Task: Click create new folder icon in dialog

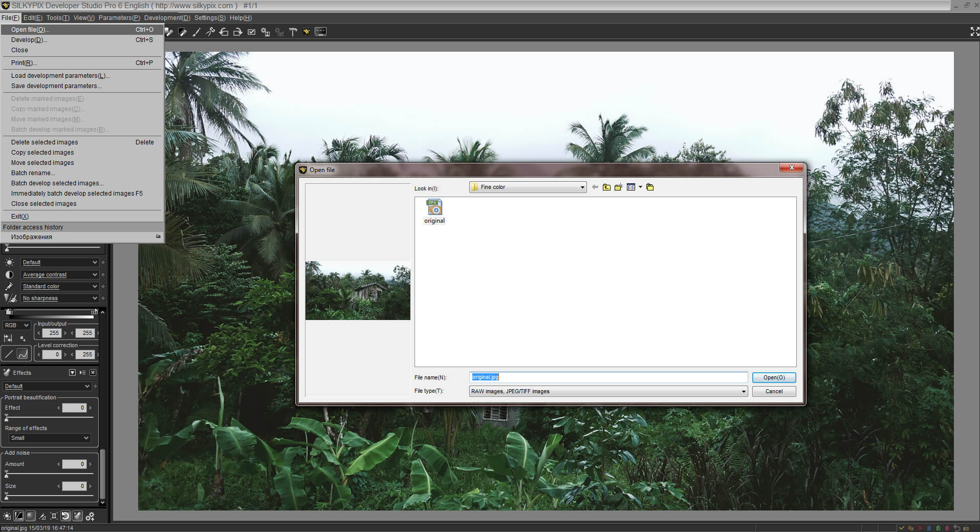Action: pos(618,187)
